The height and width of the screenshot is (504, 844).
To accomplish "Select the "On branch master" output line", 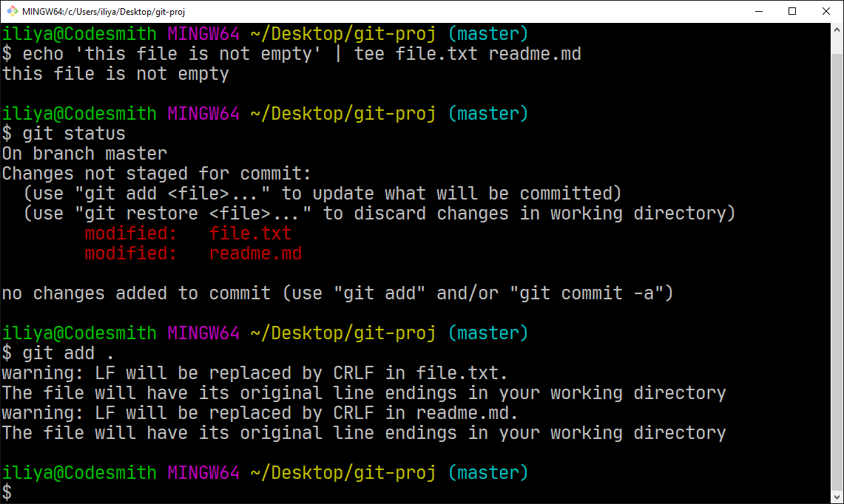I will 84,154.
